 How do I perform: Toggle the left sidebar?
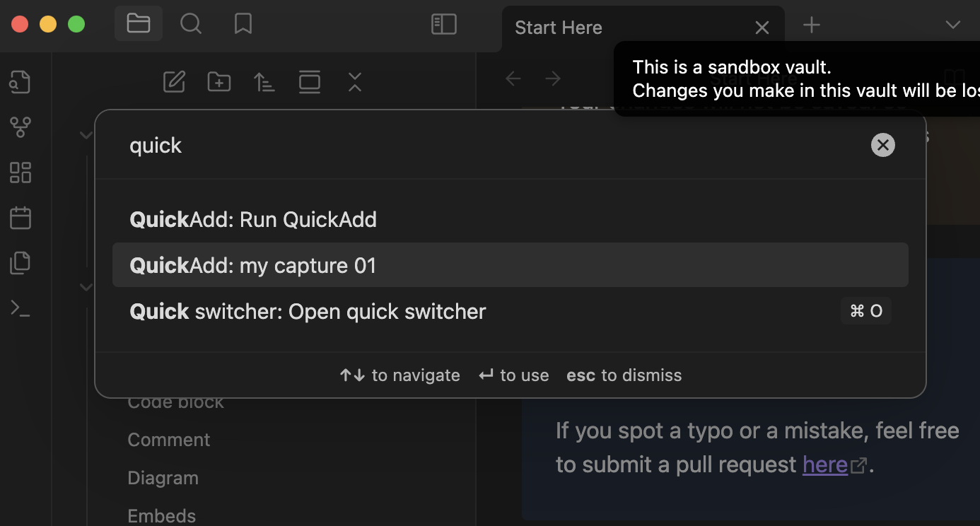(444, 24)
